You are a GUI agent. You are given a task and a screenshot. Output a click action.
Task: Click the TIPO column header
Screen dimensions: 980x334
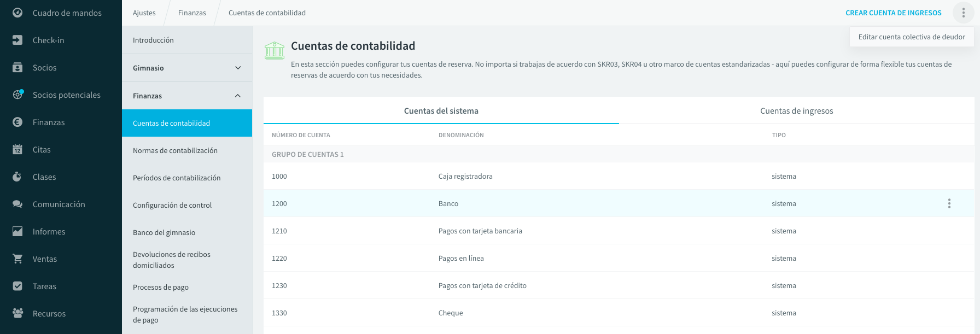(779, 135)
